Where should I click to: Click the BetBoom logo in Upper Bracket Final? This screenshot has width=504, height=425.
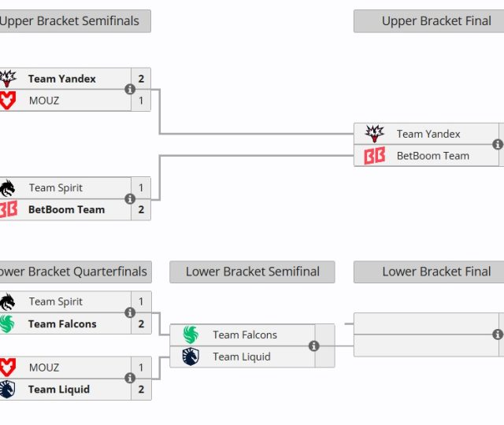pyautogui.click(x=375, y=156)
